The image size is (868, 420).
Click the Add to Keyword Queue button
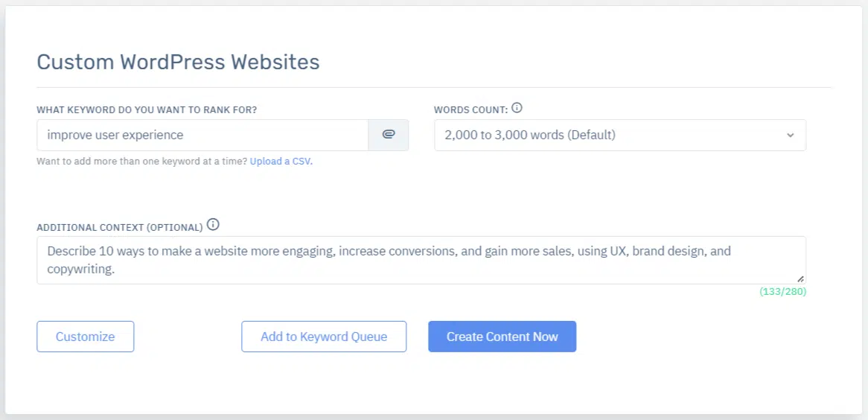[x=324, y=337]
